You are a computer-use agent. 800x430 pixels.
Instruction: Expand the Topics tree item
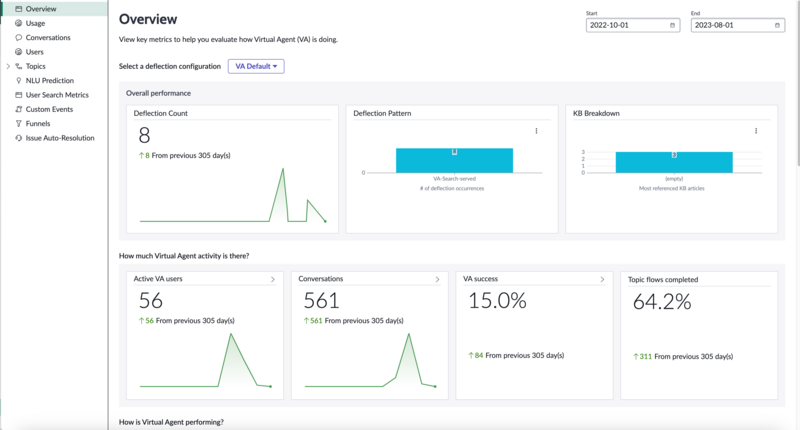coord(8,66)
